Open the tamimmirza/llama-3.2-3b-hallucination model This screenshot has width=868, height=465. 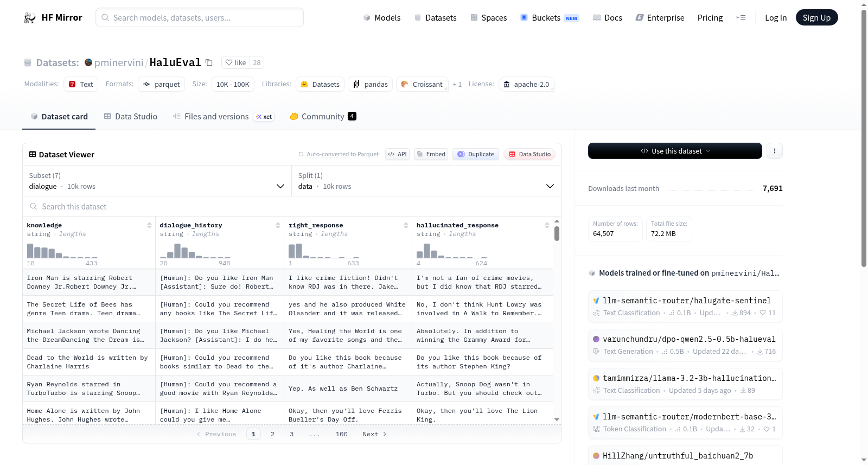pos(685,384)
